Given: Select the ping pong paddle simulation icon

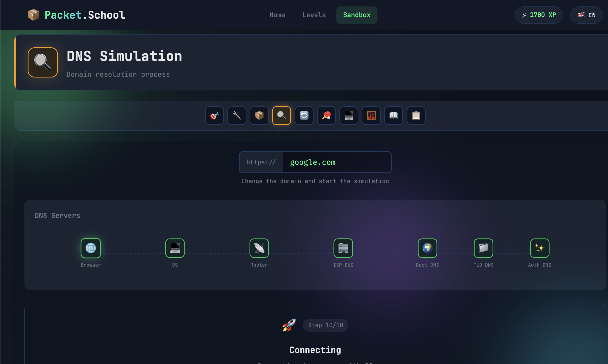Looking at the screenshot, I should (x=326, y=116).
